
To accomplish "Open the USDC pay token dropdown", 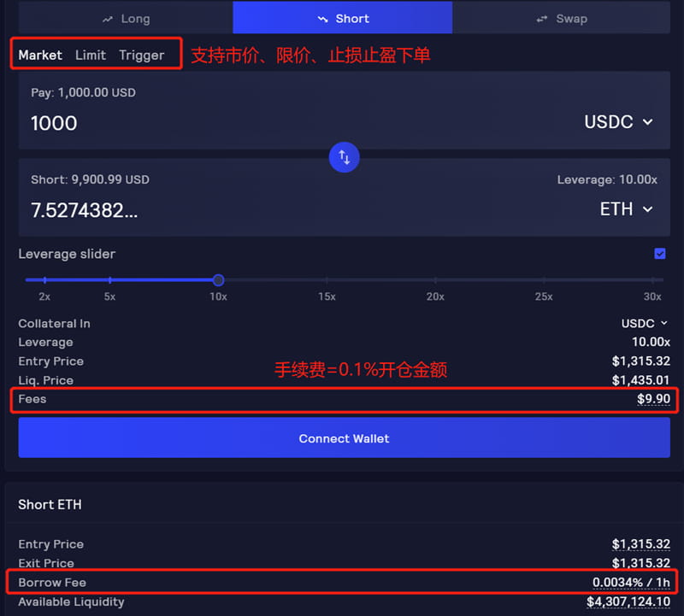I will point(619,122).
